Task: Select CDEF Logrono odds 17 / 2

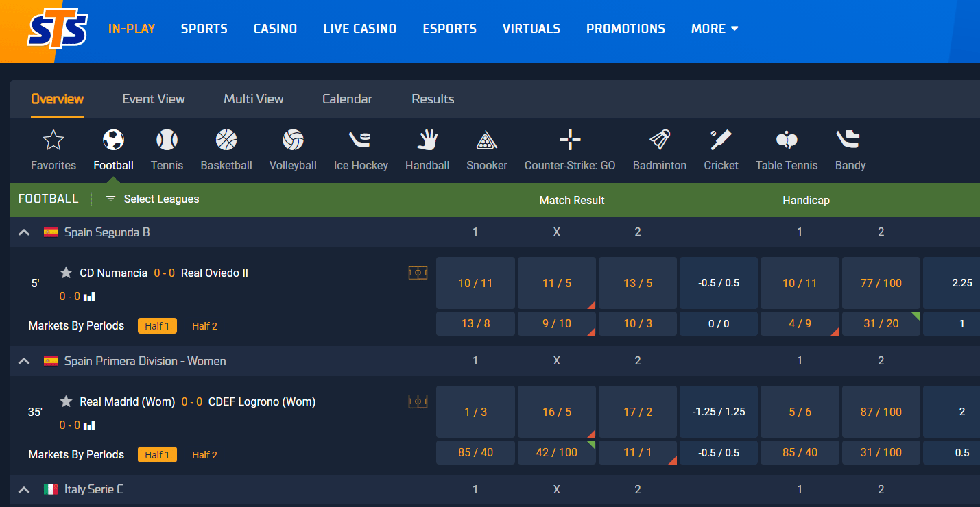Action: 638,412
